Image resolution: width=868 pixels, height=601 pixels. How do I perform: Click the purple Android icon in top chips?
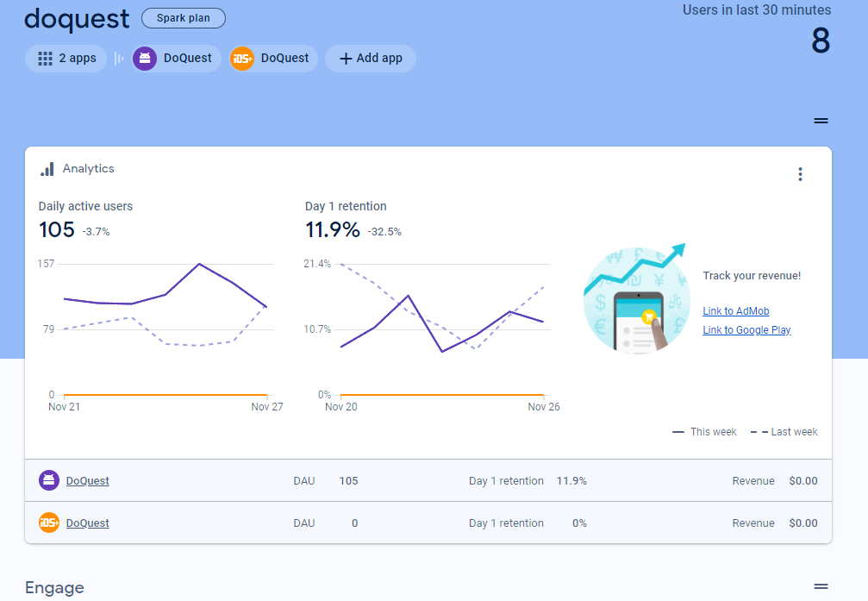[145, 58]
